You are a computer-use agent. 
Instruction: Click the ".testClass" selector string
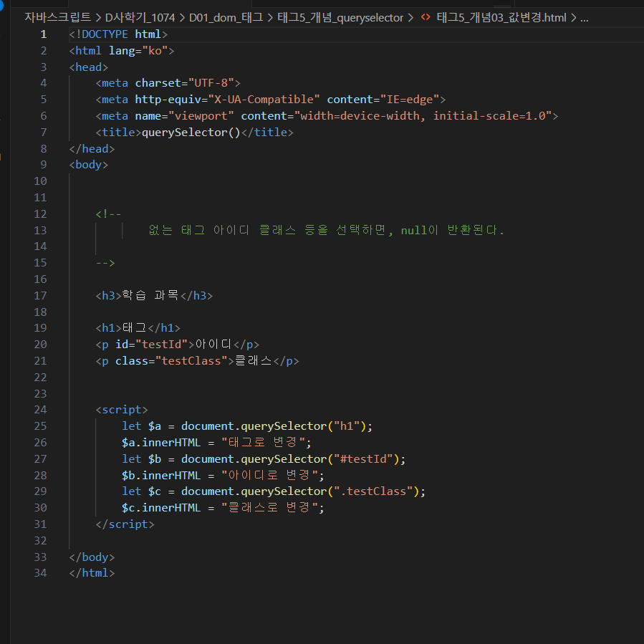pyautogui.click(x=373, y=491)
